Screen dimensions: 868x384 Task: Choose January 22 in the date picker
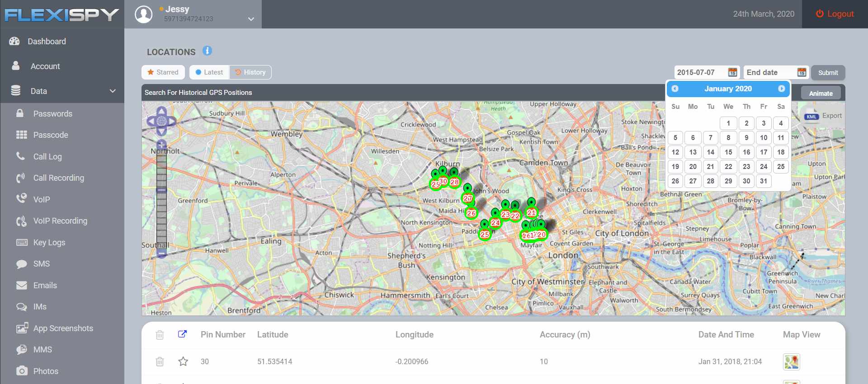(x=728, y=167)
